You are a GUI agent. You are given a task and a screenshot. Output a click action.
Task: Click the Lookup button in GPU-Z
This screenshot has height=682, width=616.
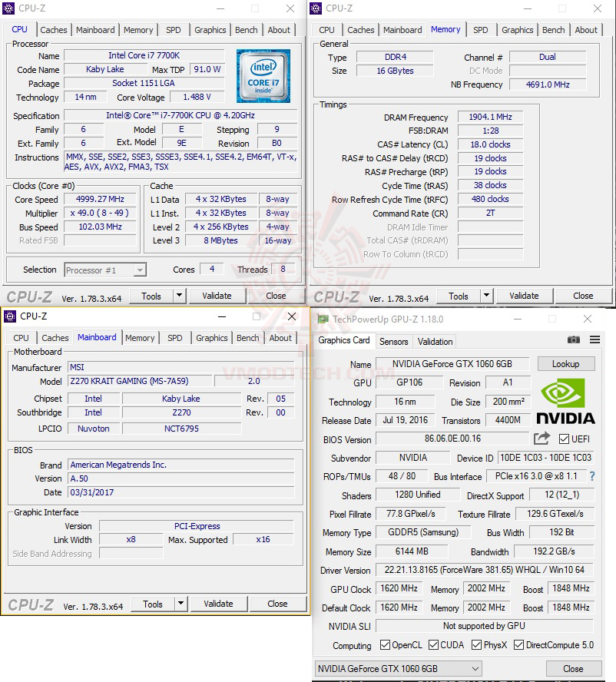coord(566,363)
